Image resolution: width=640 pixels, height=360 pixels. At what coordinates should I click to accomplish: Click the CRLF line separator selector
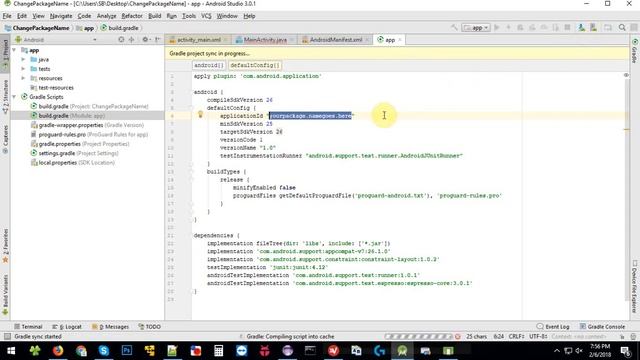click(x=516, y=337)
